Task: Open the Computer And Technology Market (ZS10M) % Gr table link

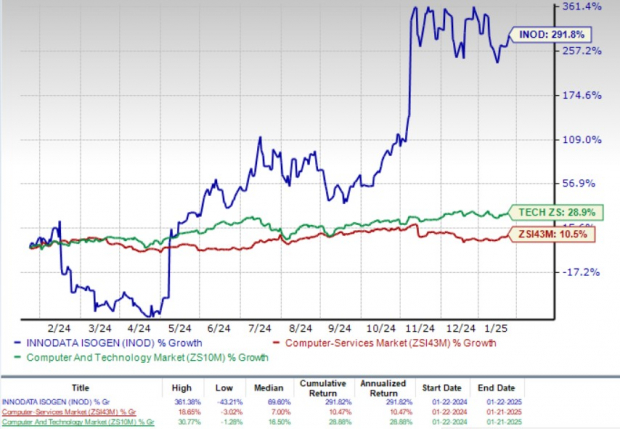Action: [x=78, y=422]
